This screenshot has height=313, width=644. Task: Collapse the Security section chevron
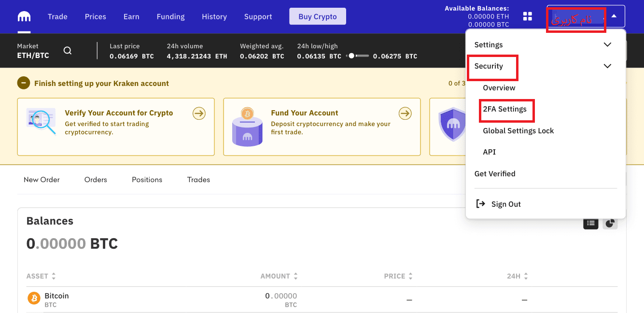point(608,66)
